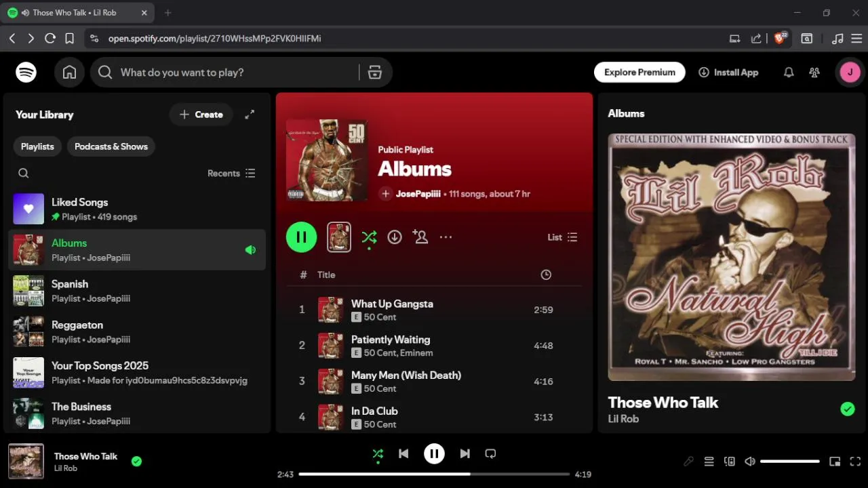
Task: Toggle smart shuffle for the playlist
Action: [369, 237]
